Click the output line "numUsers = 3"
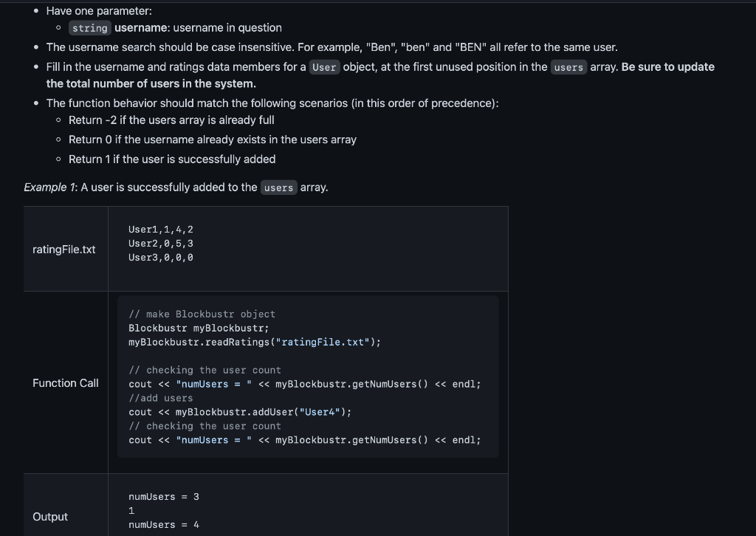 tap(163, 496)
